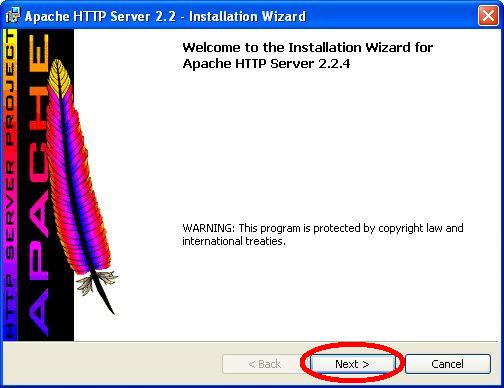The image size is (504, 388).
Task: Click the red letter H in APACHE banner
Action: [39, 109]
